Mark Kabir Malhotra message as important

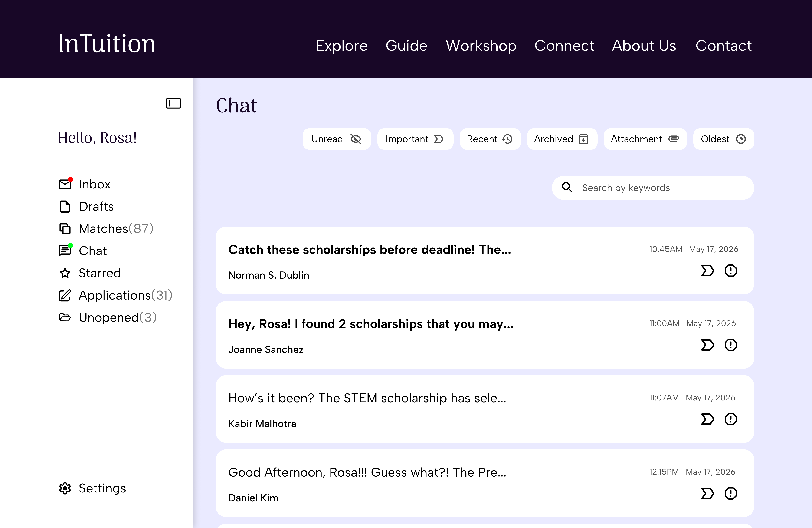point(707,419)
